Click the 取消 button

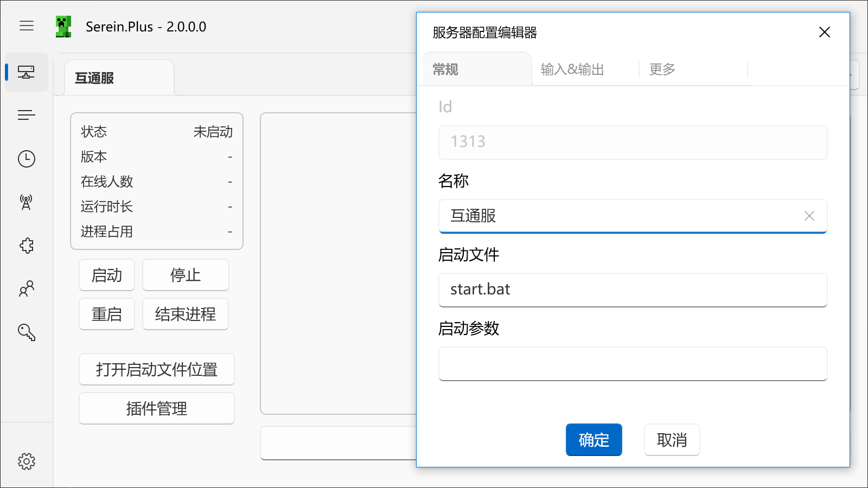672,440
